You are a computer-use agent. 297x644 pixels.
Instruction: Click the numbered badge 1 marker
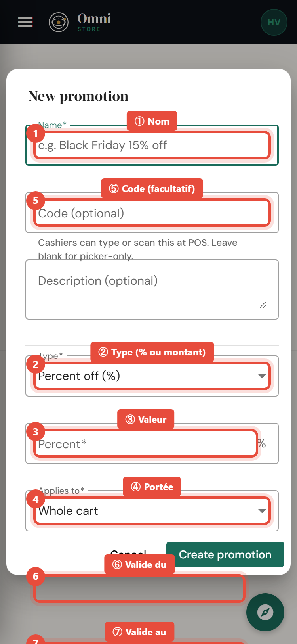tap(36, 134)
